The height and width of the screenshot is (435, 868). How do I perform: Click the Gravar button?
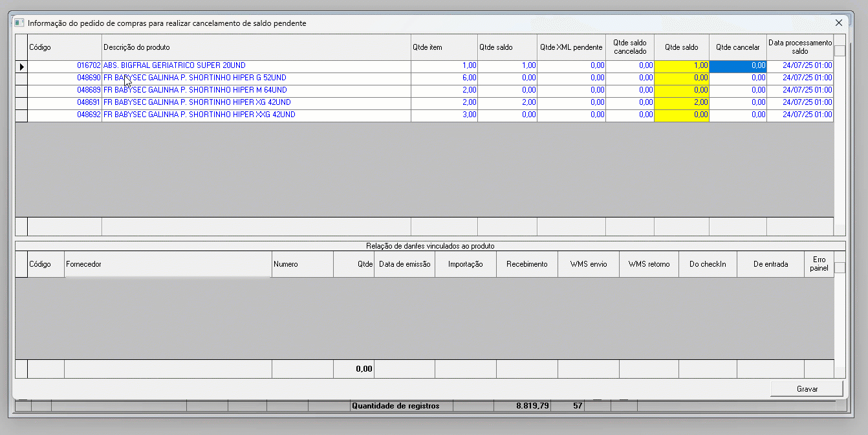[x=807, y=389]
